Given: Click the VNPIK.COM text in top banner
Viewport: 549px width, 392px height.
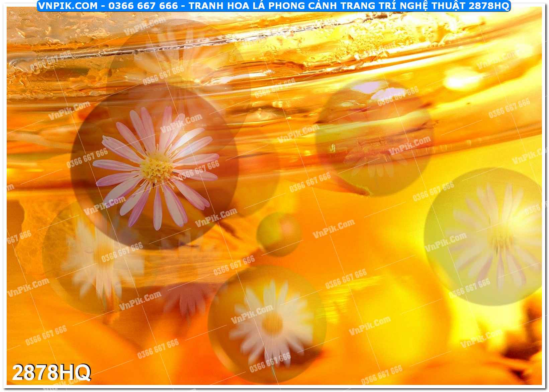Looking at the screenshot, I should (68, 6).
